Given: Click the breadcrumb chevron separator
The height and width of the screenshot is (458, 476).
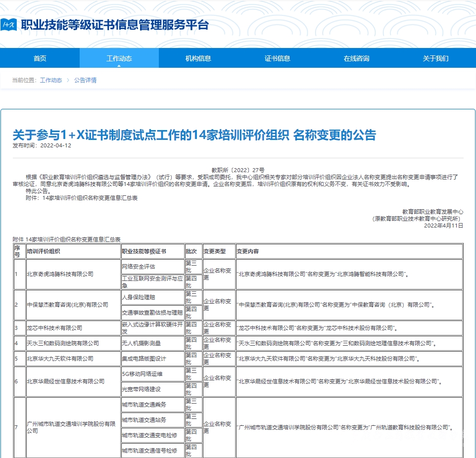Looking at the screenshot, I should tap(68, 80).
